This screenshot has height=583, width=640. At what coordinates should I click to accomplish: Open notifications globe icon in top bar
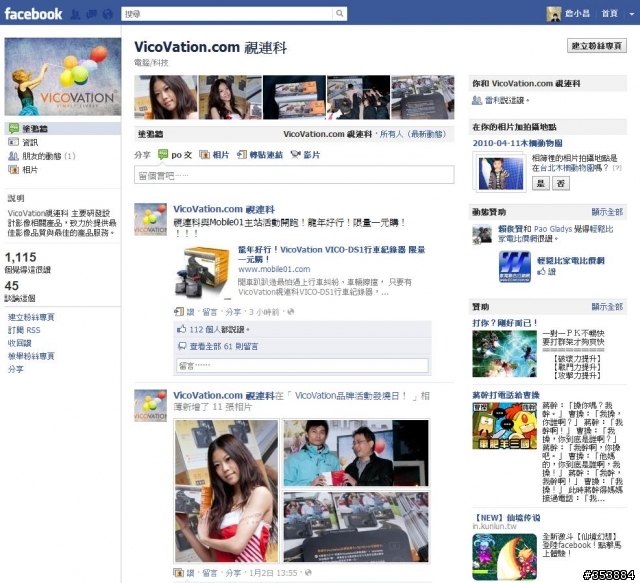tap(107, 14)
